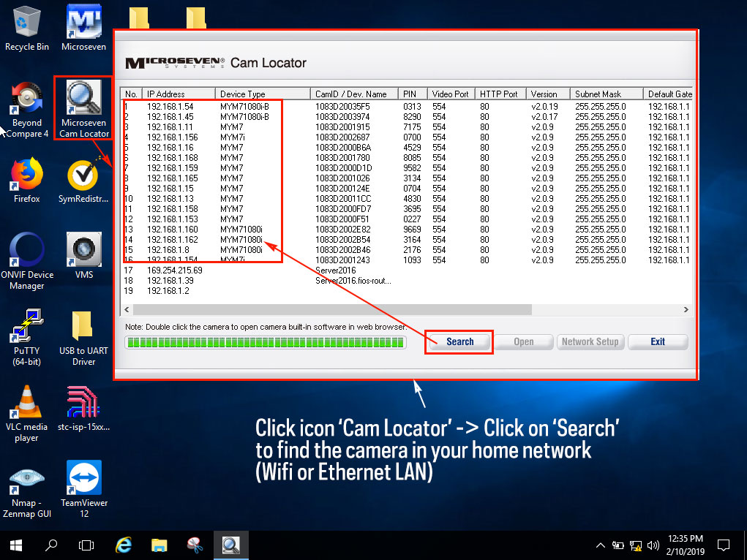Select camera row 192.168.1.8

[x=406, y=249]
